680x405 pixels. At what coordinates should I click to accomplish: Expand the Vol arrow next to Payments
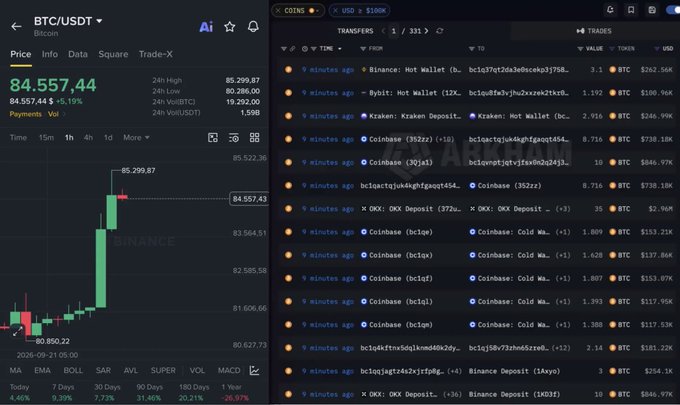click(x=64, y=114)
